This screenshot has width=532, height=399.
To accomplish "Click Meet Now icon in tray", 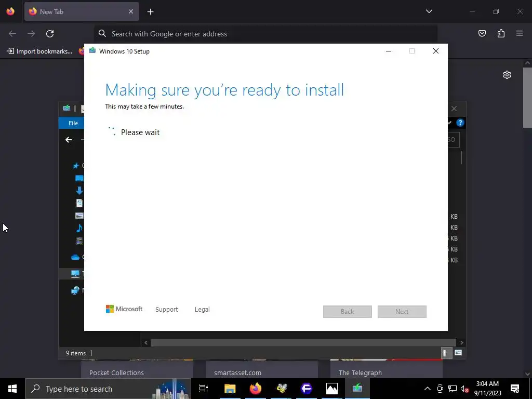I will pos(440,389).
